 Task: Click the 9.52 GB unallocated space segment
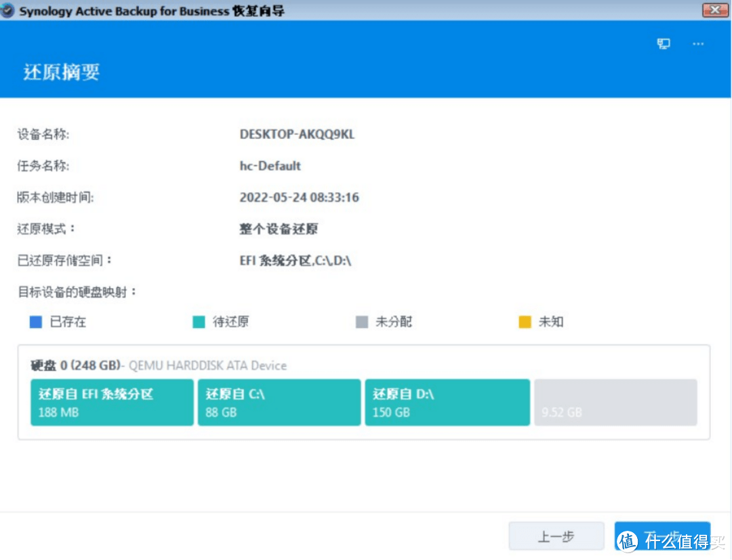pyautogui.click(x=615, y=401)
